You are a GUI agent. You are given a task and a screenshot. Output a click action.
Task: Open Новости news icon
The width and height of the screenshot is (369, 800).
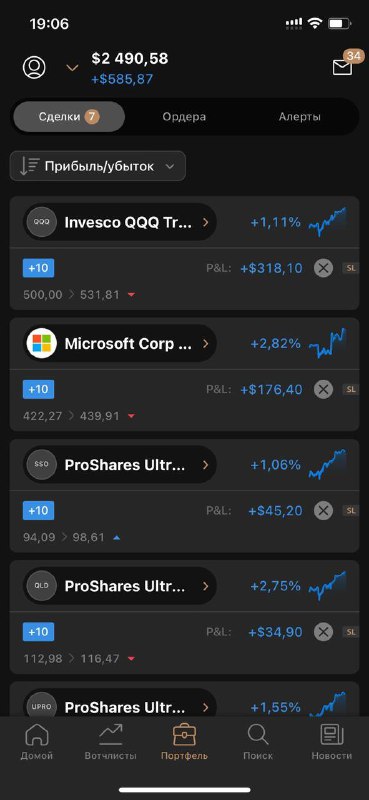332,742
